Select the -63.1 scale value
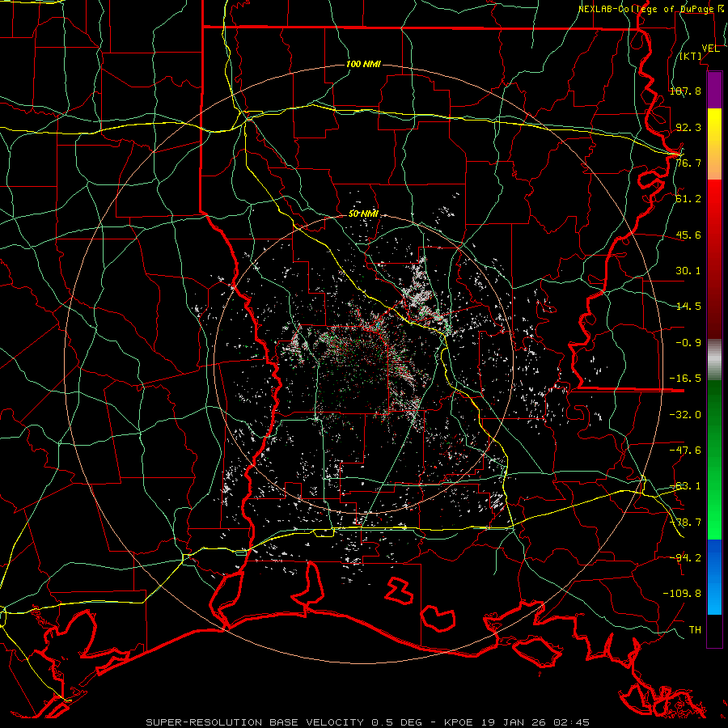The width and height of the screenshot is (728, 728). 685,486
